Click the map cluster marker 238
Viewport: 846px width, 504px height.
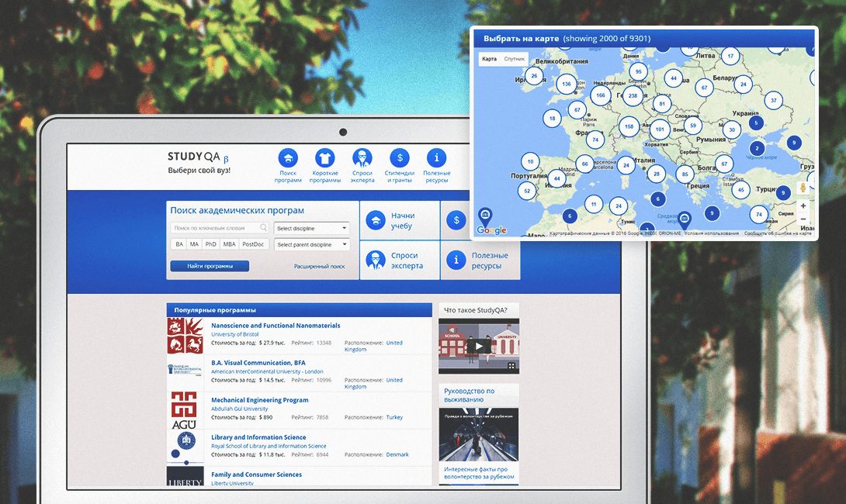click(633, 96)
